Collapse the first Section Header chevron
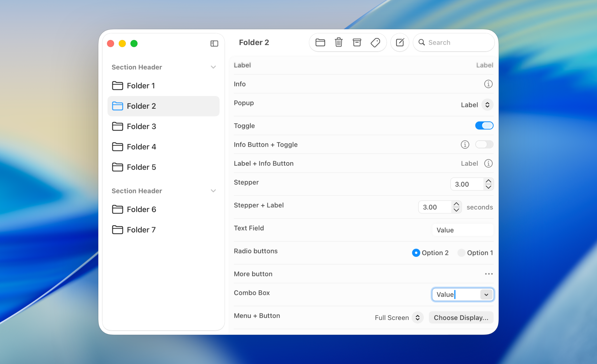 (x=213, y=67)
